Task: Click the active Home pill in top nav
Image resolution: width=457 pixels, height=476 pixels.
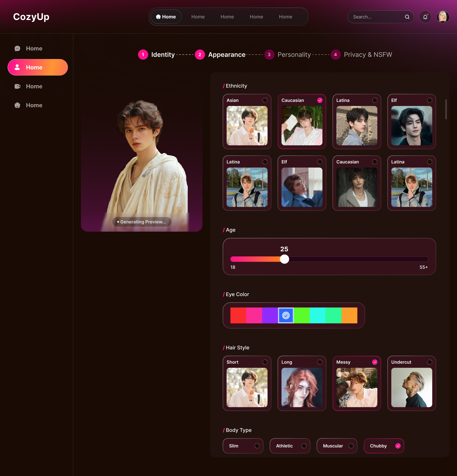Action: coord(166,17)
